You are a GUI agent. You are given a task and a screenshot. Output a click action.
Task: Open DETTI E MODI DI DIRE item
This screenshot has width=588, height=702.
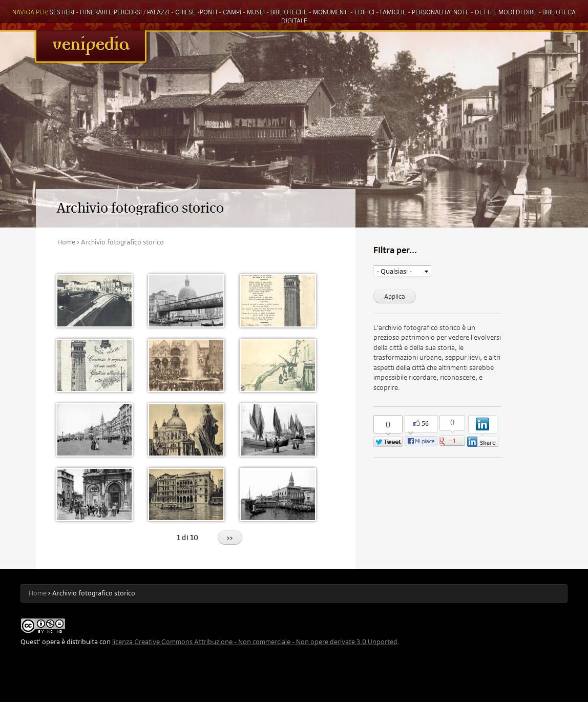coord(506,12)
